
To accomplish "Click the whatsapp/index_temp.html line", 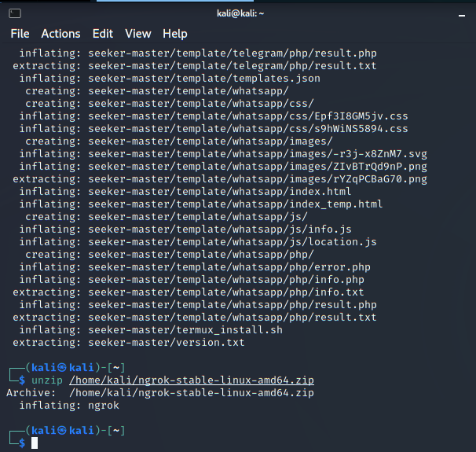I will pos(201,204).
